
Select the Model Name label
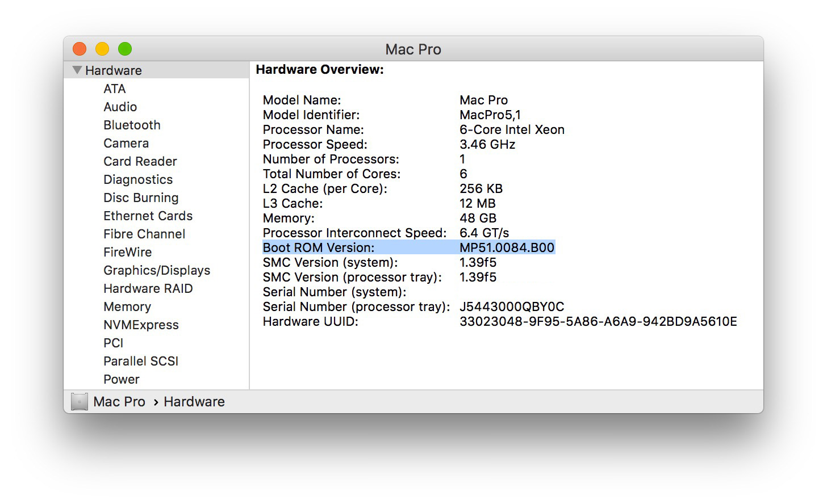click(x=302, y=100)
